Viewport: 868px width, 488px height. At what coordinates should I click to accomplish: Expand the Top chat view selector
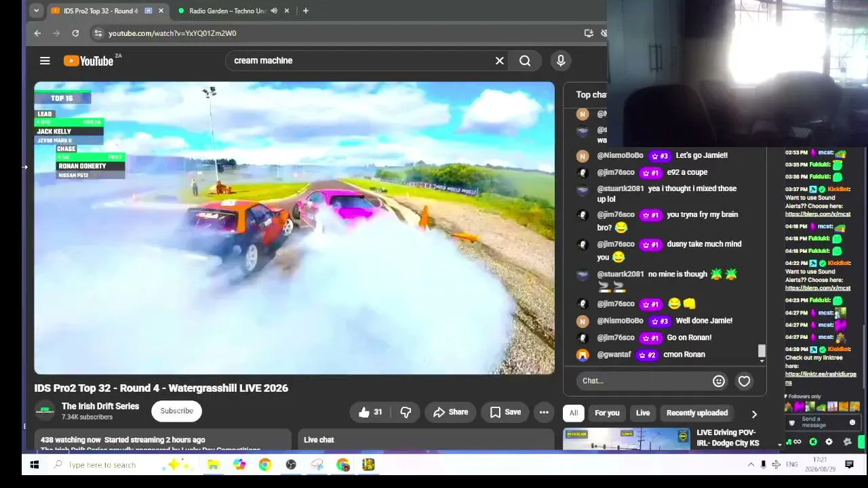point(591,95)
